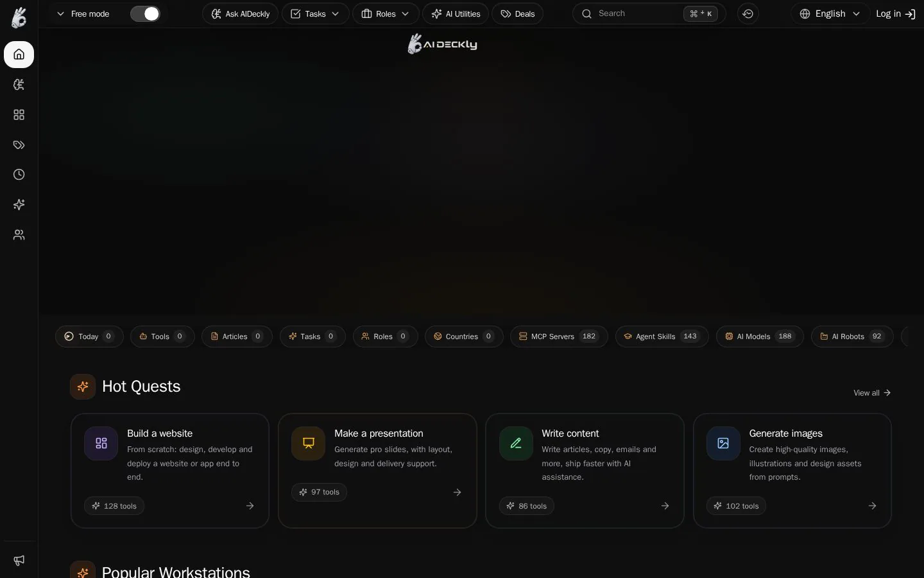Open the Roles dropdown menu
924x578 pixels.
pyautogui.click(x=386, y=13)
